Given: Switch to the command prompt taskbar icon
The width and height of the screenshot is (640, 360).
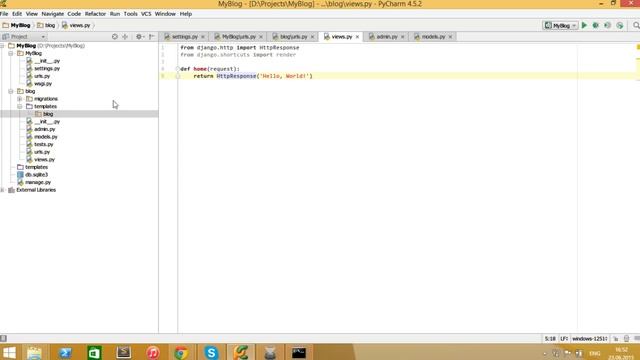Looking at the screenshot, I should coord(299,353).
